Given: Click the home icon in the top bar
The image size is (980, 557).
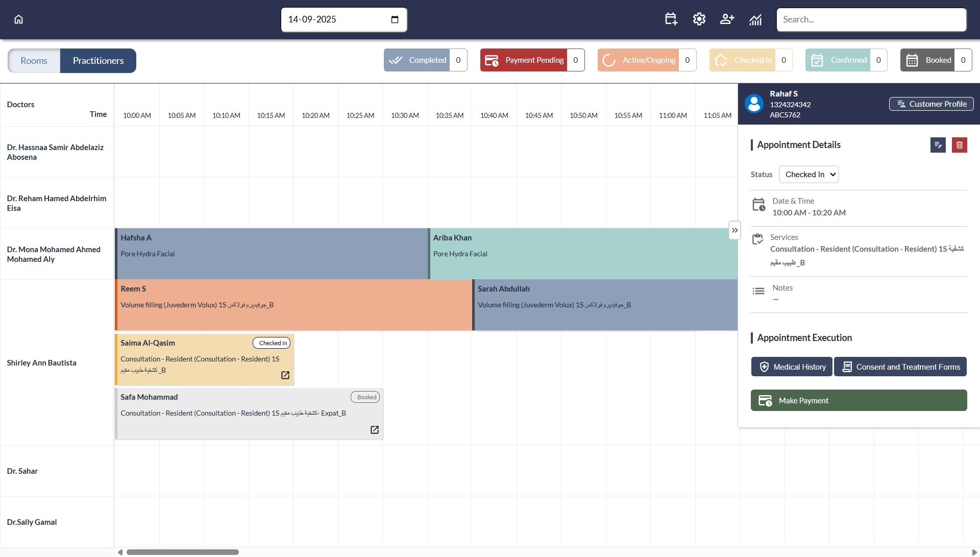Looking at the screenshot, I should tap(18, 19).
